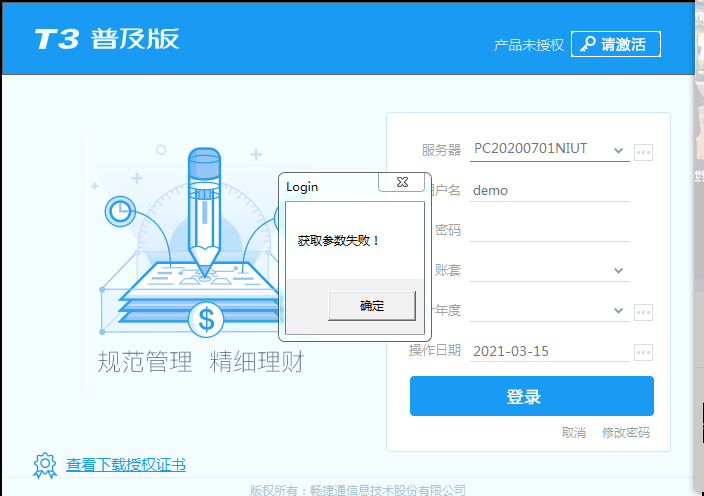Screen dimensions: 704x496
Task: Open 查看下载授权证书 link
Action: (x=126, y=465)
